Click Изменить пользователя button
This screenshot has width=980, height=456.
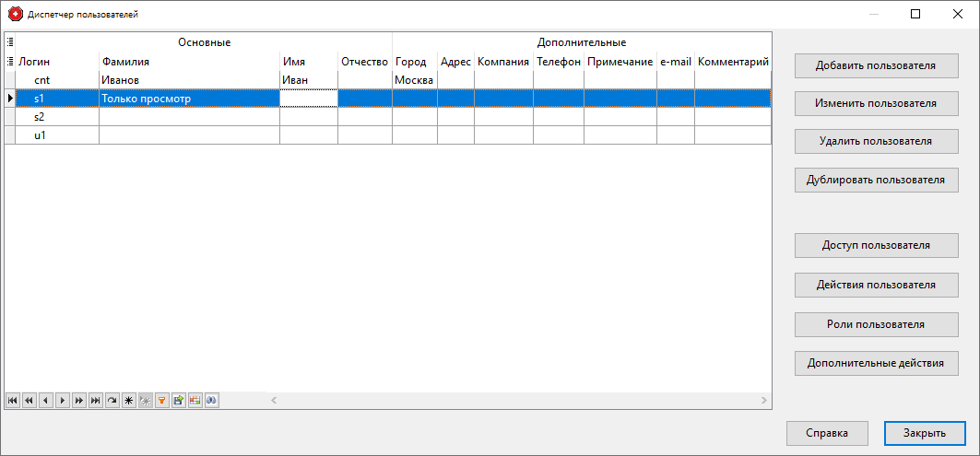(876, 104)
